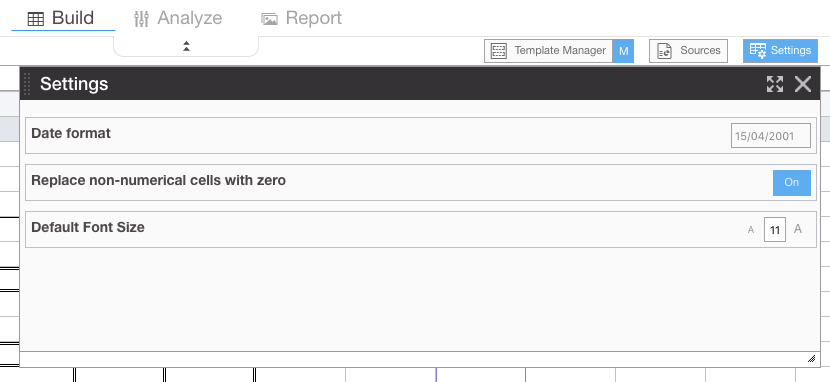Open the Sources panel
The width and height of the screenshot is (830, 382).
pyautogui.click(x=688, y=51)
